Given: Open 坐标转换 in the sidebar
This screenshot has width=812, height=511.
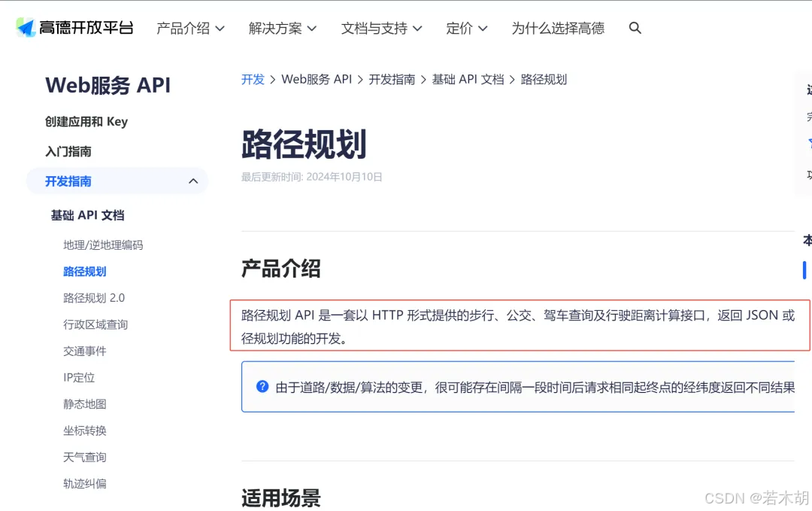Looking at the screenshot, I should pyautogui.click(x=84, y=430).
